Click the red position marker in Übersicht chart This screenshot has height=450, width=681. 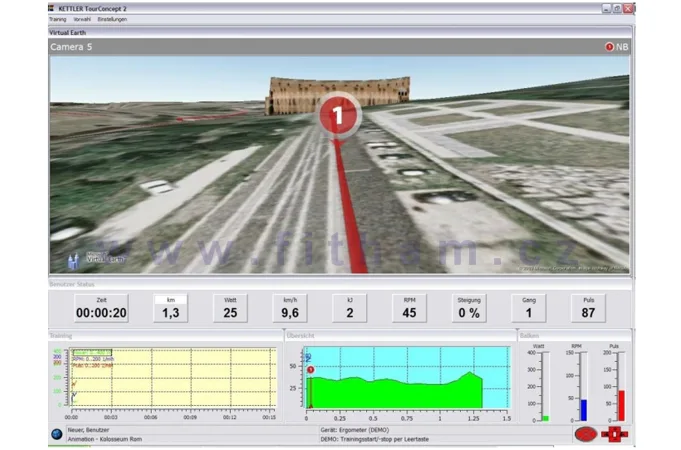311,371
